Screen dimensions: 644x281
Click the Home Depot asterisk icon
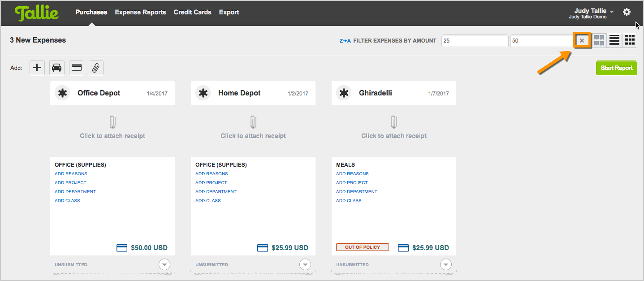click(203, 93)
